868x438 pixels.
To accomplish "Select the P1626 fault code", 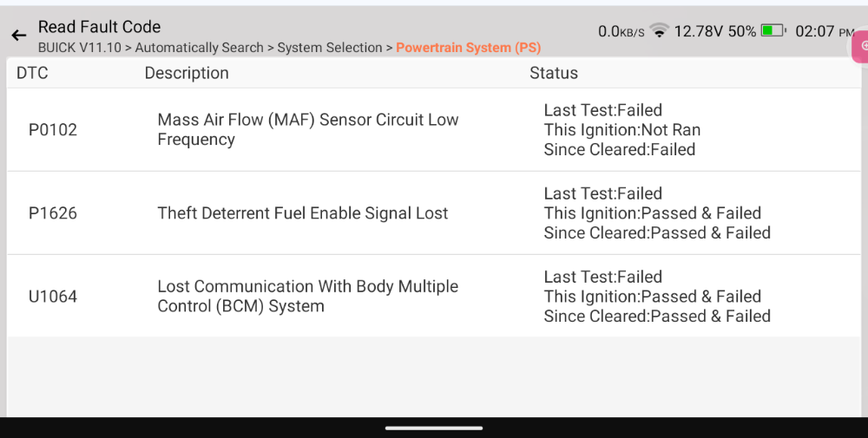I will point(53,213).
